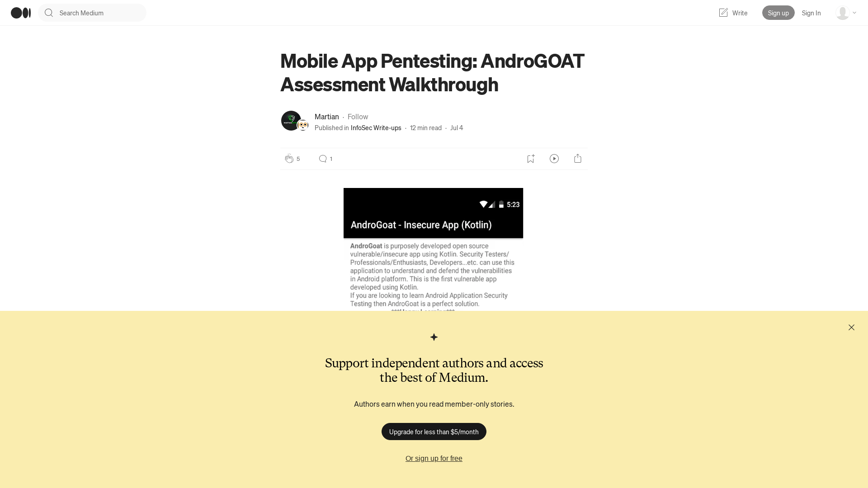Click the search icon to open search
Image resolution: width=868 pixels, height=488 pixels.
coord(49,13)
